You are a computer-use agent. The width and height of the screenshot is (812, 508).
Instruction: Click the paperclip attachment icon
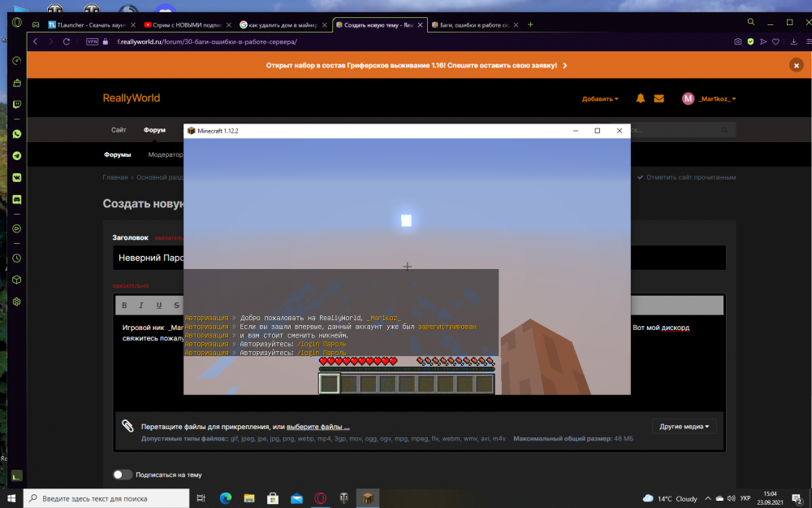[127, 426]
